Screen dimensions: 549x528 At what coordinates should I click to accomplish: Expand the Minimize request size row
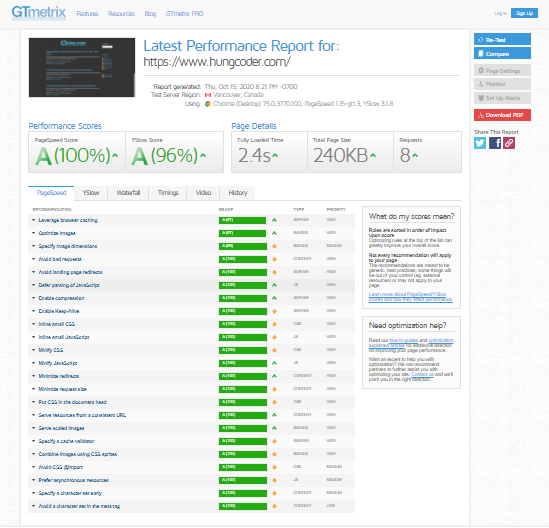tap(192, 389)
